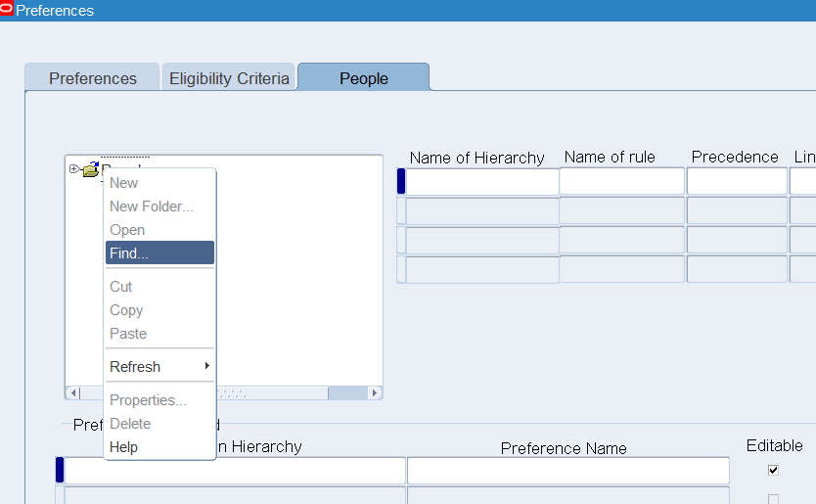This screenshot has width=816, height=504.
Task: Select second row indicator in hierarchy table
Action: (x=401, y=210)
